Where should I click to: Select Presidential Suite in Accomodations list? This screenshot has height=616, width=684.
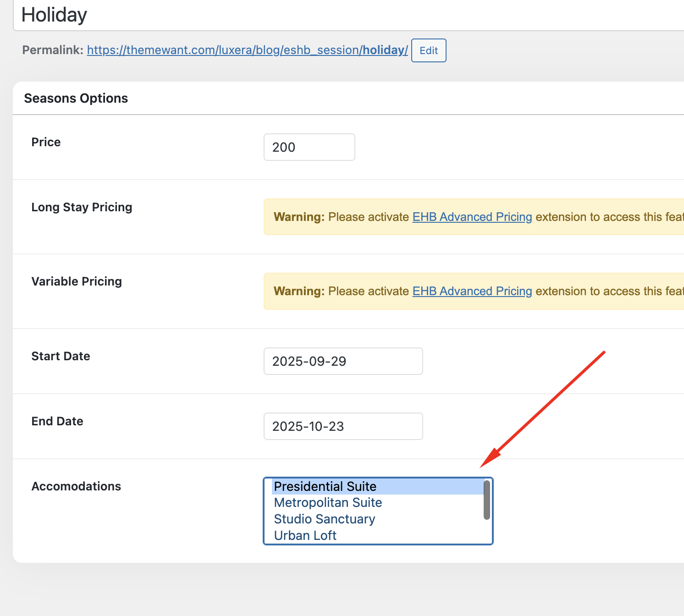pyautogui.click(x=325, y=486)
